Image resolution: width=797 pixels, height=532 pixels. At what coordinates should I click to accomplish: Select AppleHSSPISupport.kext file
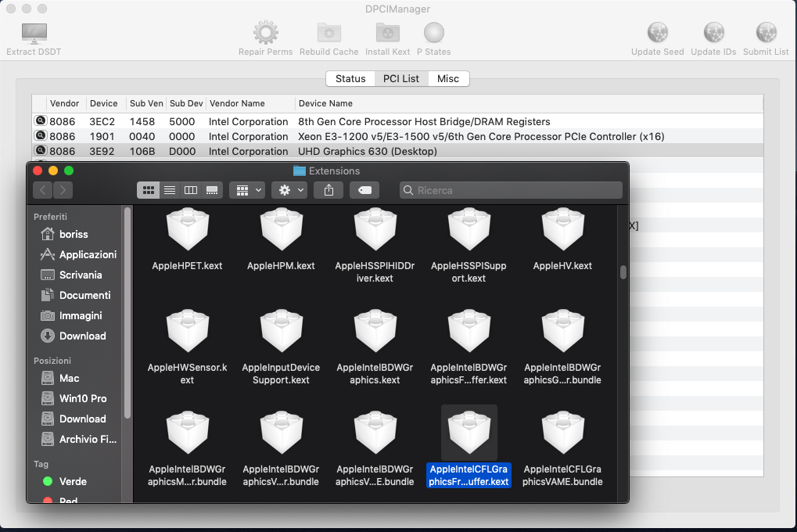[469, 244]
